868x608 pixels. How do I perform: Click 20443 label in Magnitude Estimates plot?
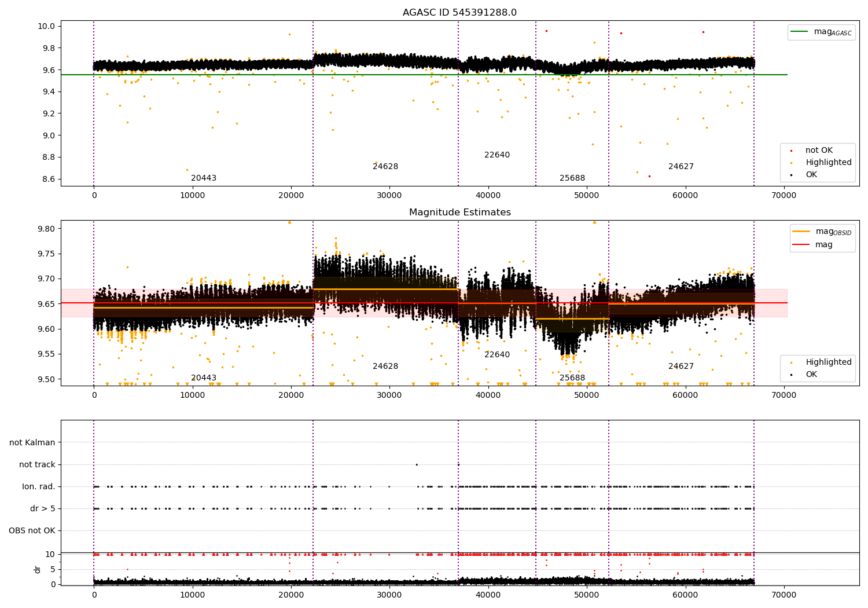point(204,378)
